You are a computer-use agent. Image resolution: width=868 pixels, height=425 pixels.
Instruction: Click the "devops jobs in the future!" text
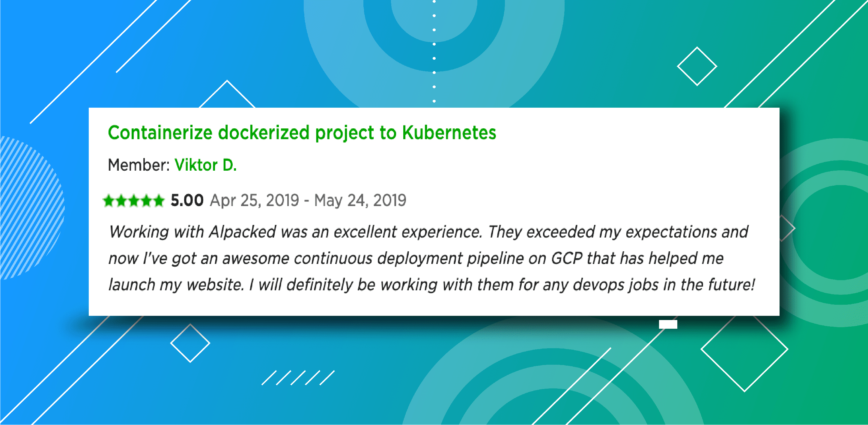(664, 285)
